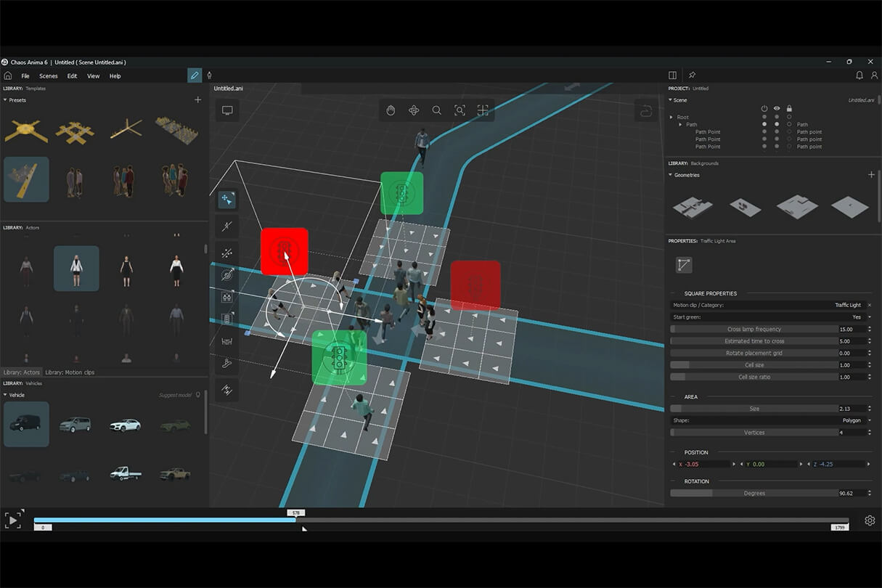This screenshot has width=882, height=588.
Task: Select the black van vehicle thumbnail
Action: click(26, 424)
